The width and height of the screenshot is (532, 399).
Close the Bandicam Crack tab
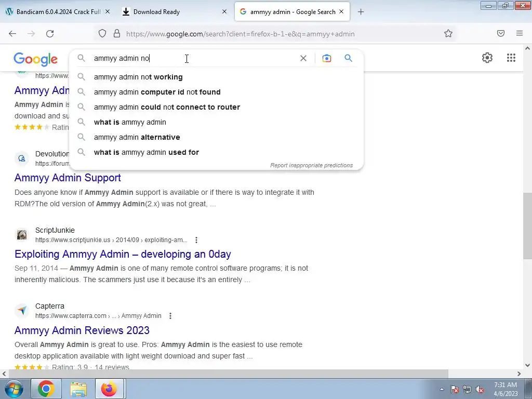tap(108, 11)
